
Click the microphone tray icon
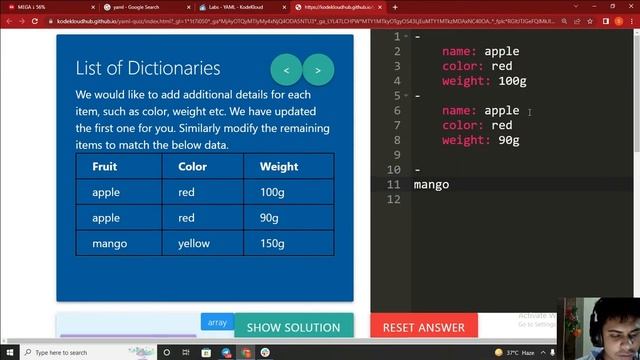(x=552, y=352)
